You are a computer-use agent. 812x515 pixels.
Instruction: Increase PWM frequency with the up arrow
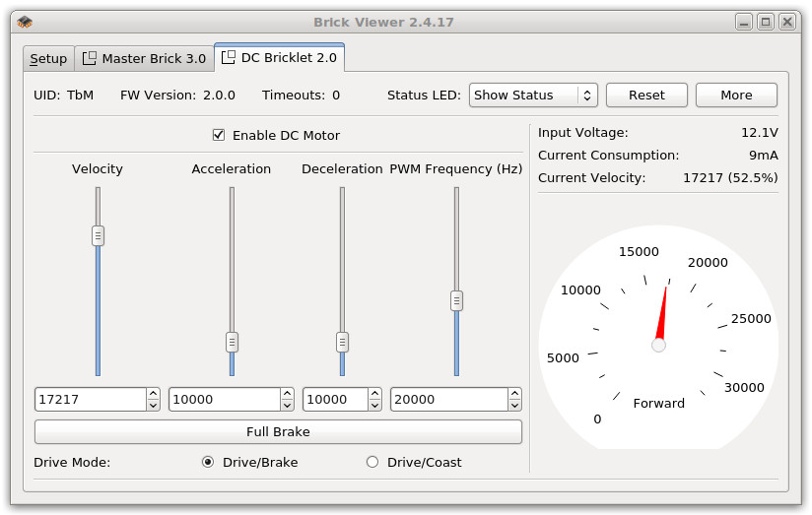[514, 393]
